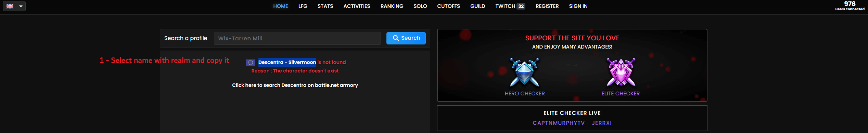Open CAPTNMURPHYTV live stream link
The width and height of the screenshot is (868, 133).
click(559, 123)
